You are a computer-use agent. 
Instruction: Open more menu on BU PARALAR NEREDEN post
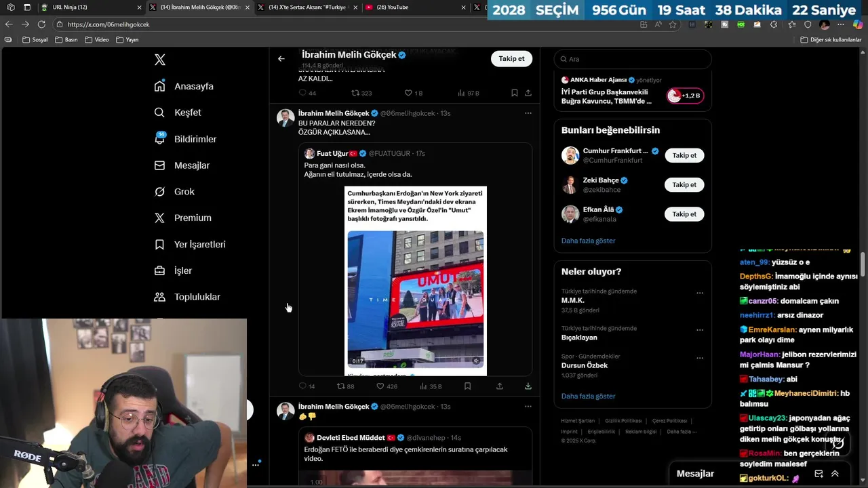528,113
